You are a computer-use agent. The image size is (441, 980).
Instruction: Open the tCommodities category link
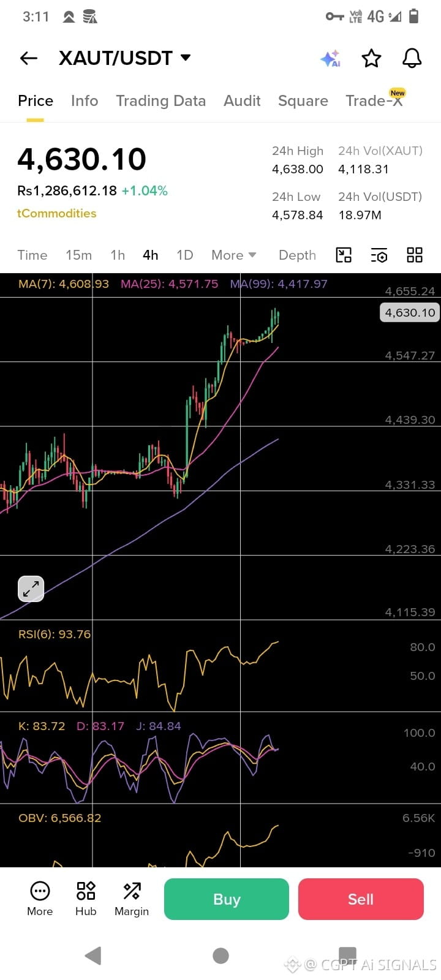57,213
